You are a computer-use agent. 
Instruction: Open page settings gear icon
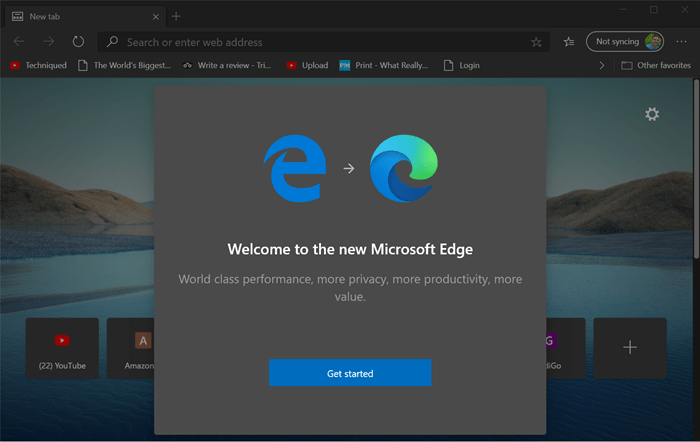tap(652, 114)
